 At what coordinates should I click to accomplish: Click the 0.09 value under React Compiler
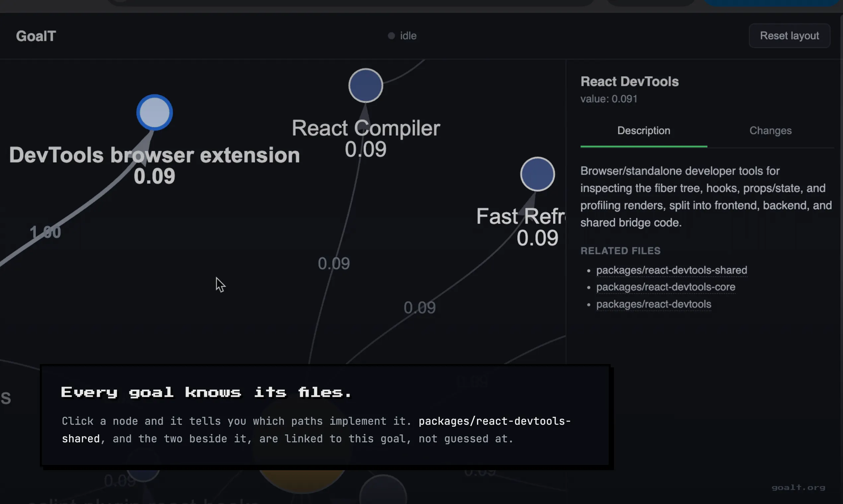[x=366, y=149]
